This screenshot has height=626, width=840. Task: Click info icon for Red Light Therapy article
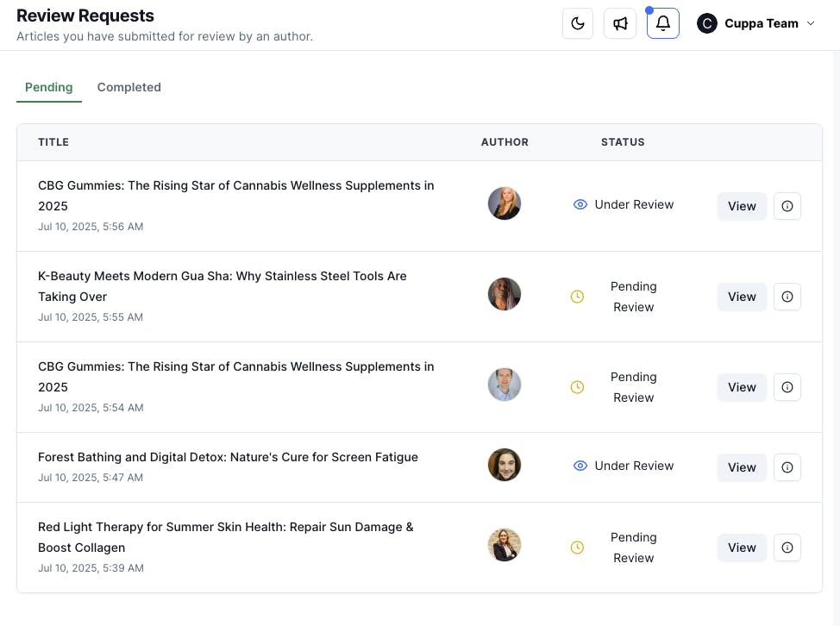[787, 548]
